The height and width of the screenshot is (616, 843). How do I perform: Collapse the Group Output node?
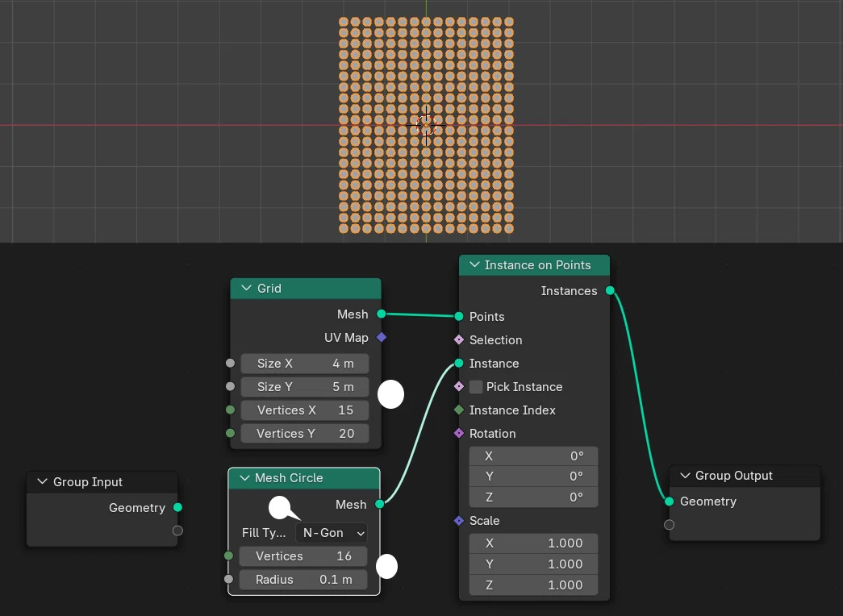(x=685, y=475)
